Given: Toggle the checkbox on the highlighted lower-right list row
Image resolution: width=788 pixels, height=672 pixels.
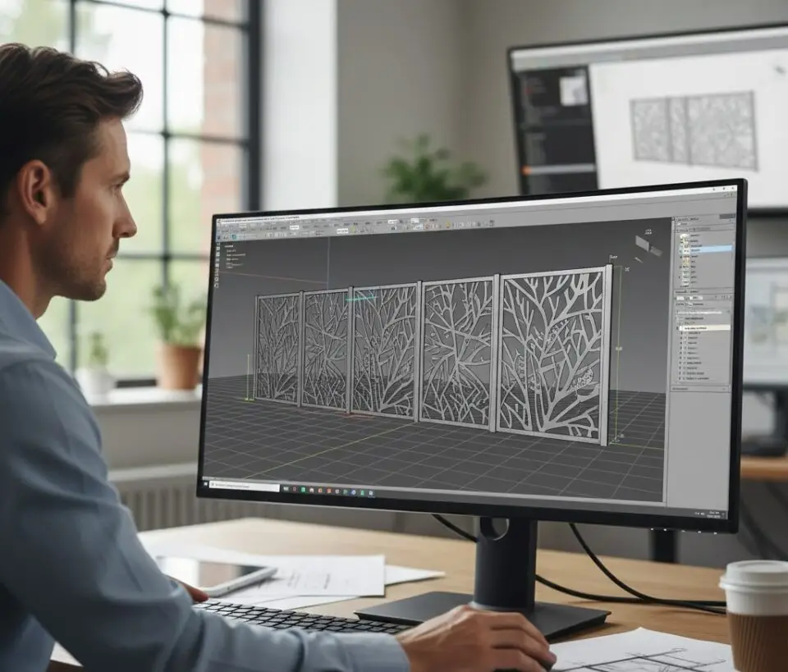Looking at the screenshot, I should (x=680, y=327).
